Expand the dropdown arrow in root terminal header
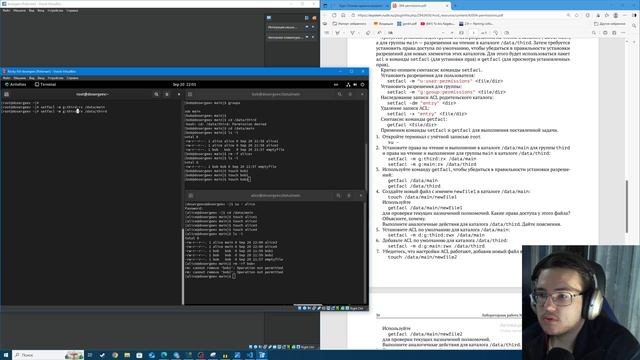The width and height of the screenshot is (640, 360). pyautogui.click(x=179, y=94)
